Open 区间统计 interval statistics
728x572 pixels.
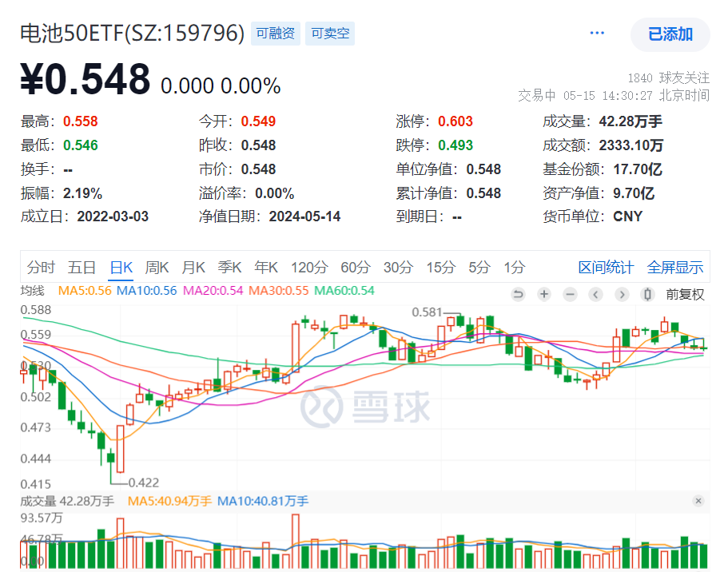point(606,268)
